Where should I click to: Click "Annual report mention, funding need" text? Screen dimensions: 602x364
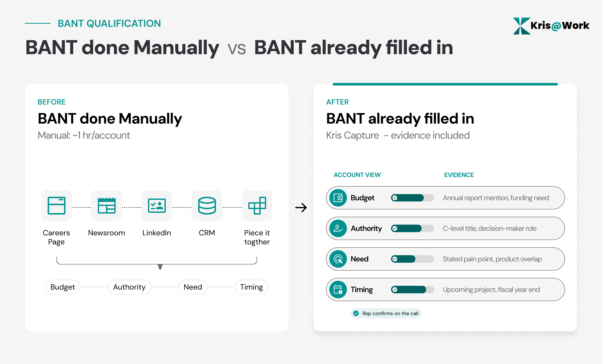tap(496, 198)
